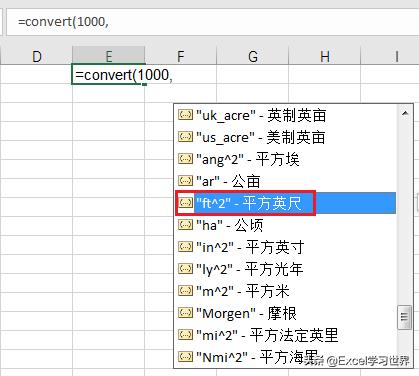Select column H header

[325, 56]
